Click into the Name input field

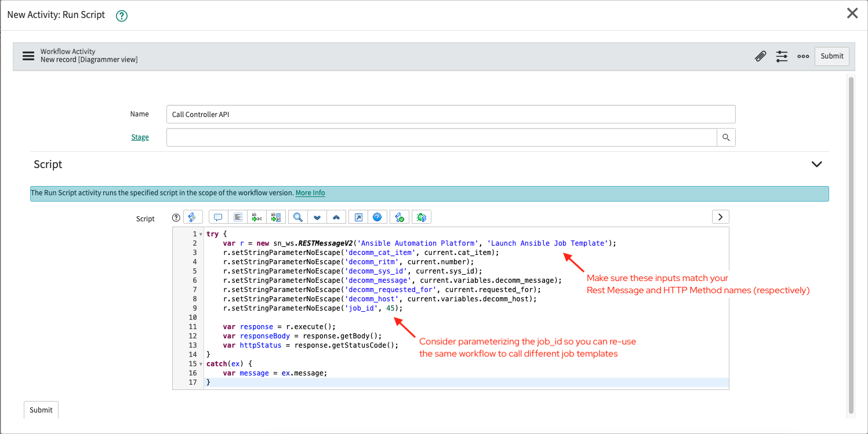click(451, 114)
